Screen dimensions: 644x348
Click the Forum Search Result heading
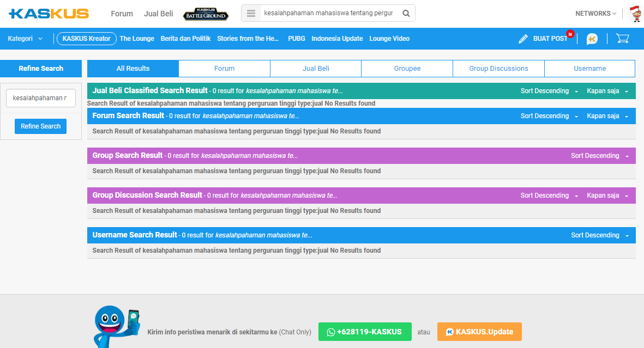tap(128, 115)
